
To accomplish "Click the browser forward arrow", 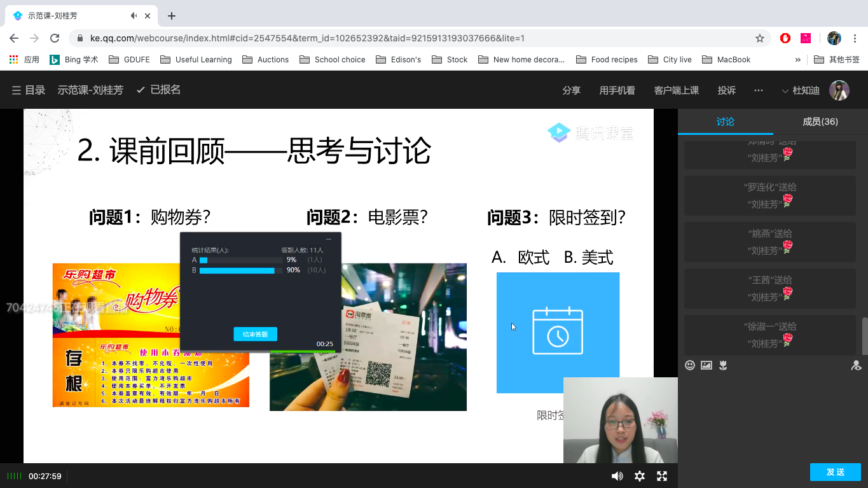I will (x=34, y=38).
